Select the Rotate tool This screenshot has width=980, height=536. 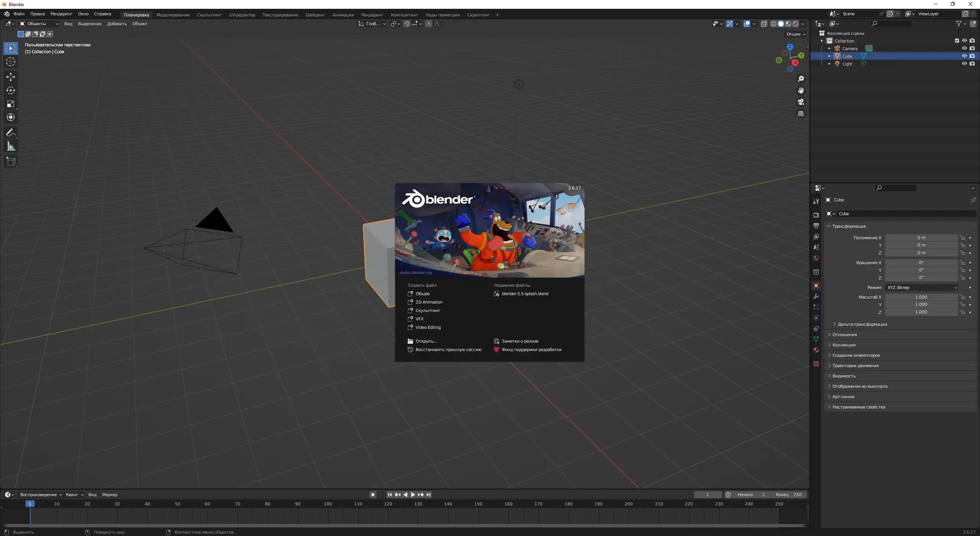click(11, 90)
